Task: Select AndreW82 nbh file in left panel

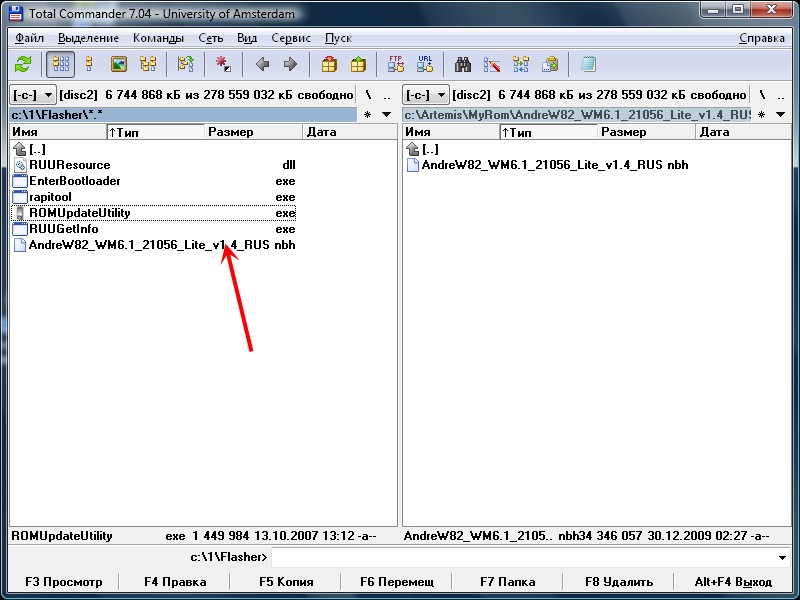Action: click(154, 245)
